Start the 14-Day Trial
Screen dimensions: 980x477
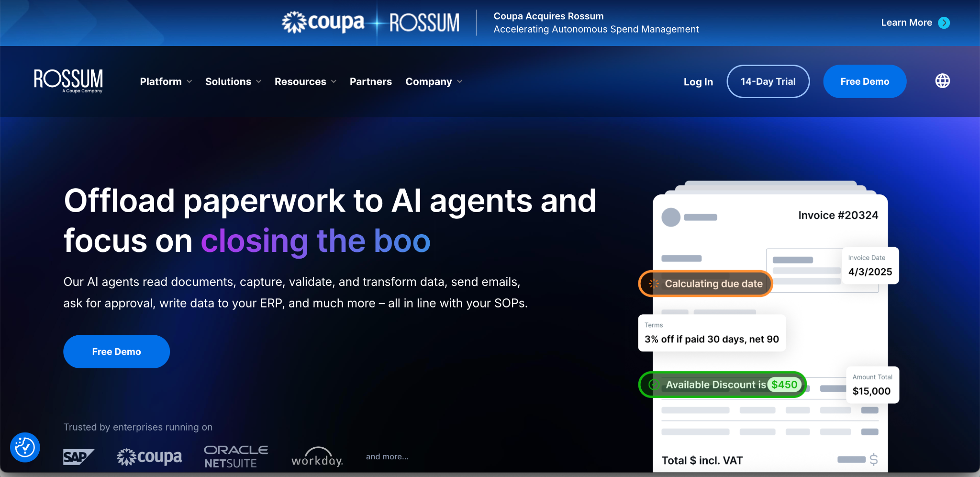768,81
